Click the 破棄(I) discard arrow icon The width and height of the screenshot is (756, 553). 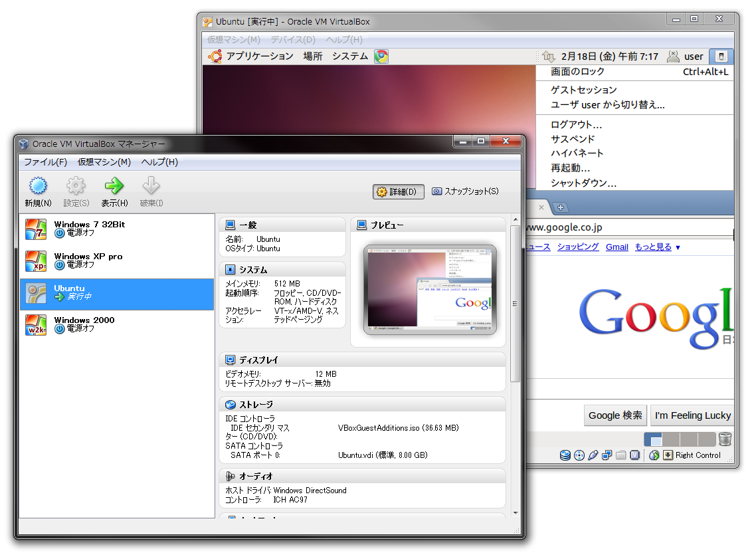[x=151, y=185]
